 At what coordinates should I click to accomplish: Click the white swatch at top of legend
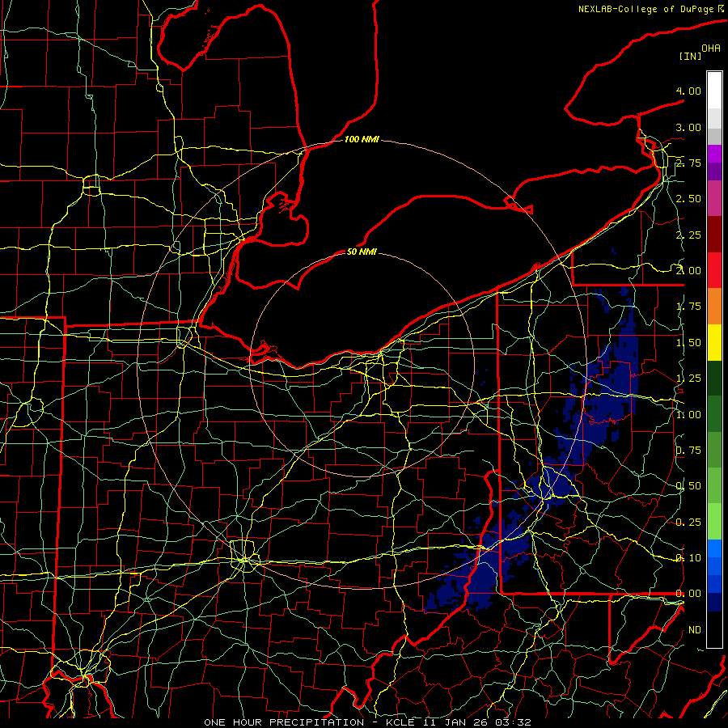(714, 91)
